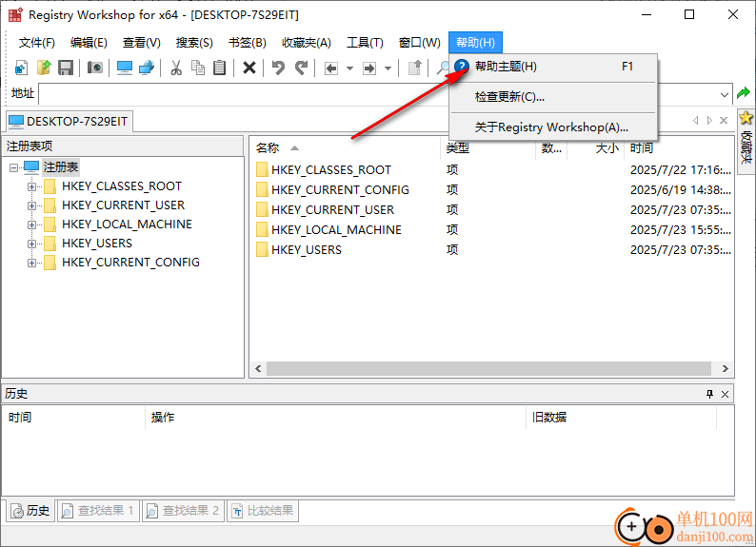Open the 搜索(S) menu
Viewport: 756px width, 547px height.
coord(194,43)
